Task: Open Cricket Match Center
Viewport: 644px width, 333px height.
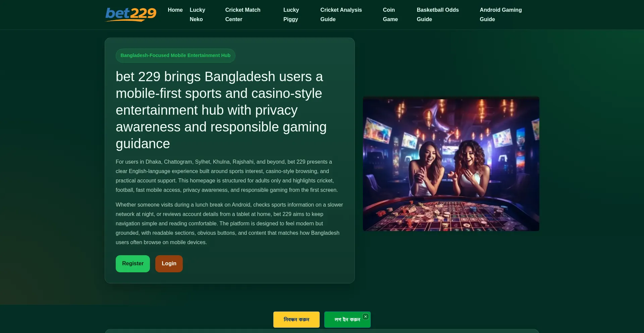Action: (243, 15)
